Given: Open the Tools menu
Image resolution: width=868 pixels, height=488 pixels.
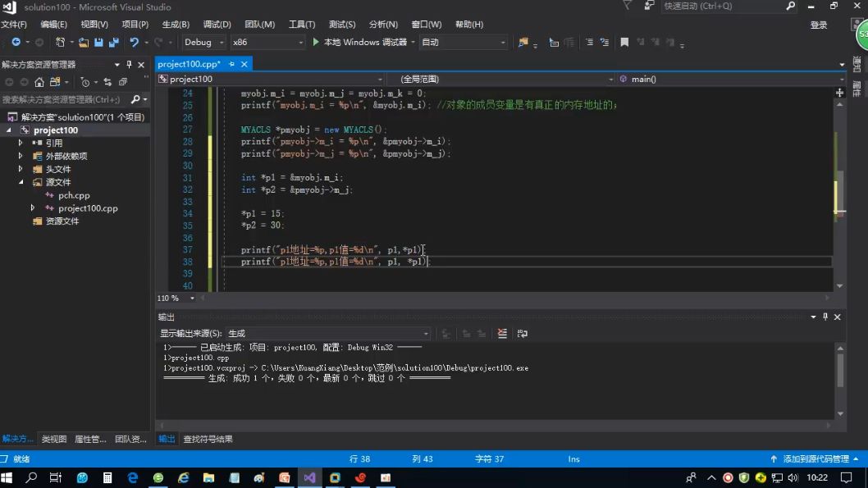Looking at the screenshot, I should [x=302, y=25].
